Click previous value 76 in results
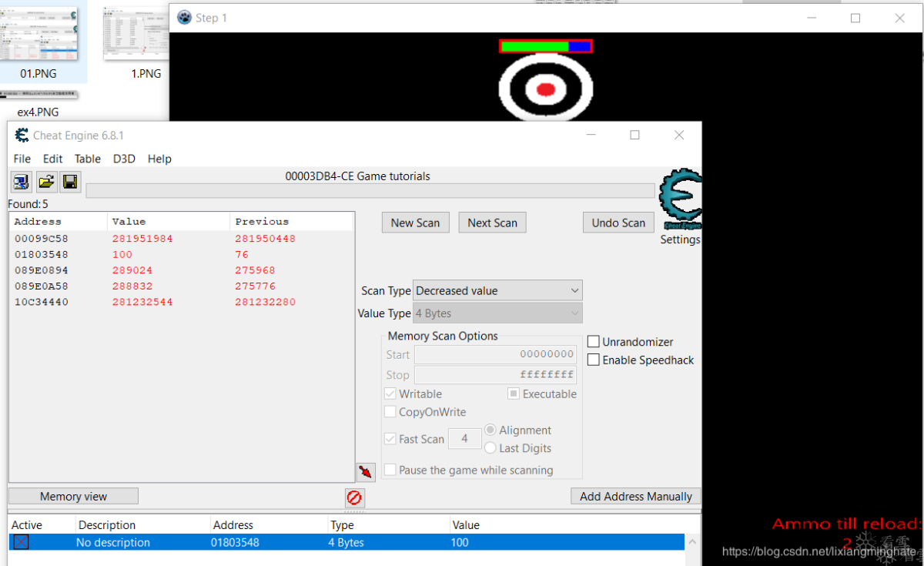 (242, 254)
